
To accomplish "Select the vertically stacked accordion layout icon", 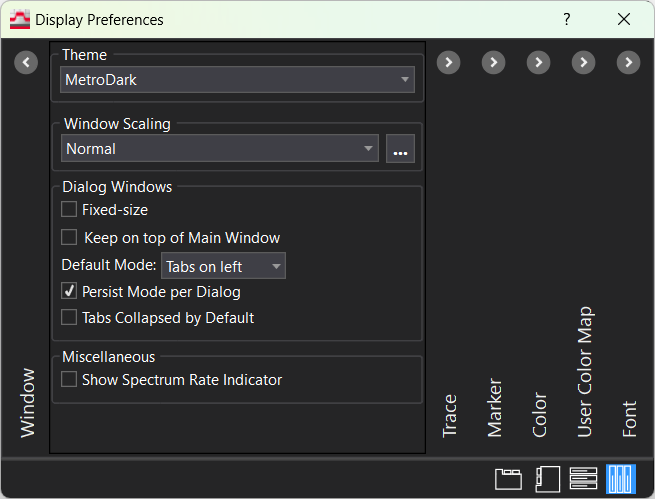I will [x=584, y=478].
